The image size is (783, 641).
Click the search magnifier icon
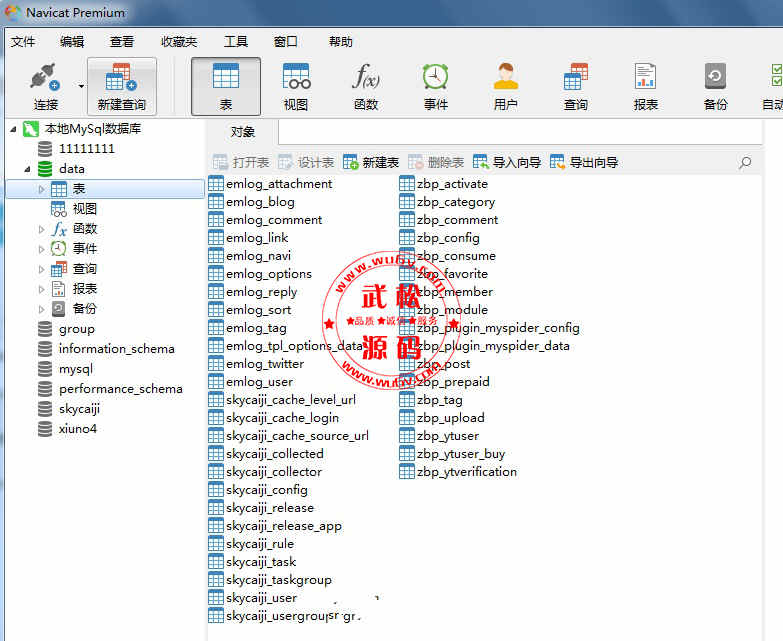click(x=745, y=162)
